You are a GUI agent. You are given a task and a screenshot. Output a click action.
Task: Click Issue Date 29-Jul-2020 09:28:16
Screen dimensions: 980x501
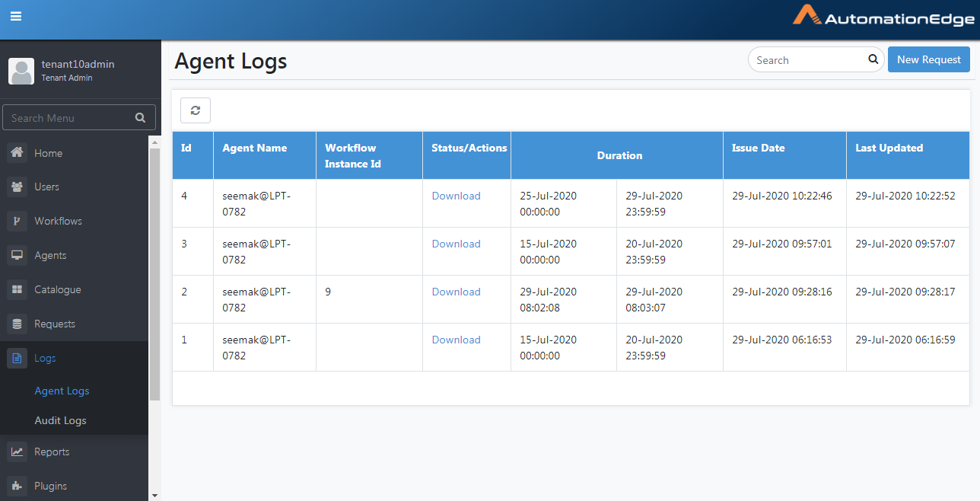pos(782,292)
